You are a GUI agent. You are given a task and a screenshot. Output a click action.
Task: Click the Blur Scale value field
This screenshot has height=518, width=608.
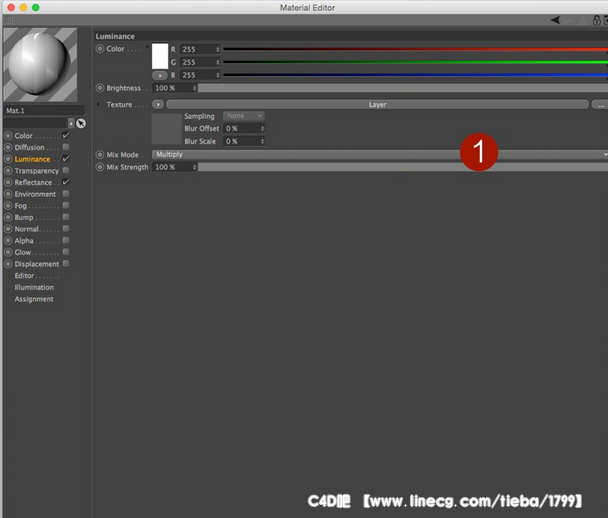[x=244, y=141]
